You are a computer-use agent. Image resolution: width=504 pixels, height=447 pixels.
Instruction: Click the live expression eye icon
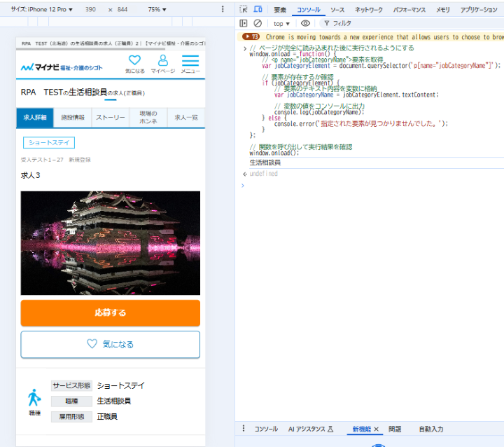click(x=305, y=23)
